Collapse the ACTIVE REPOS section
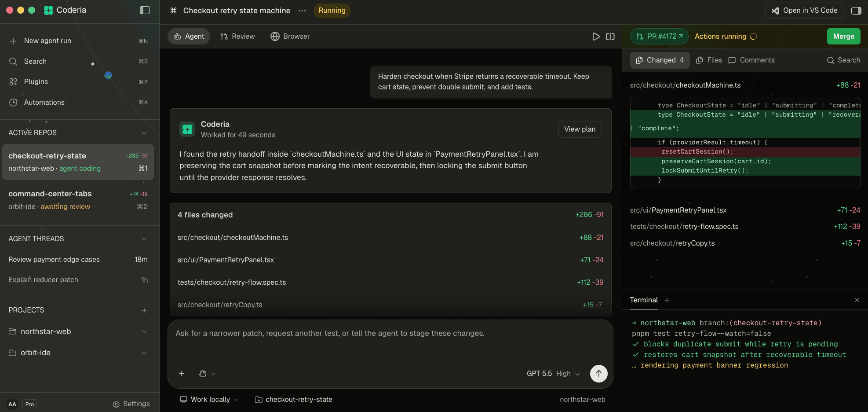The width and height of the screenshot is (868, 412). click(x=144, y=133)
